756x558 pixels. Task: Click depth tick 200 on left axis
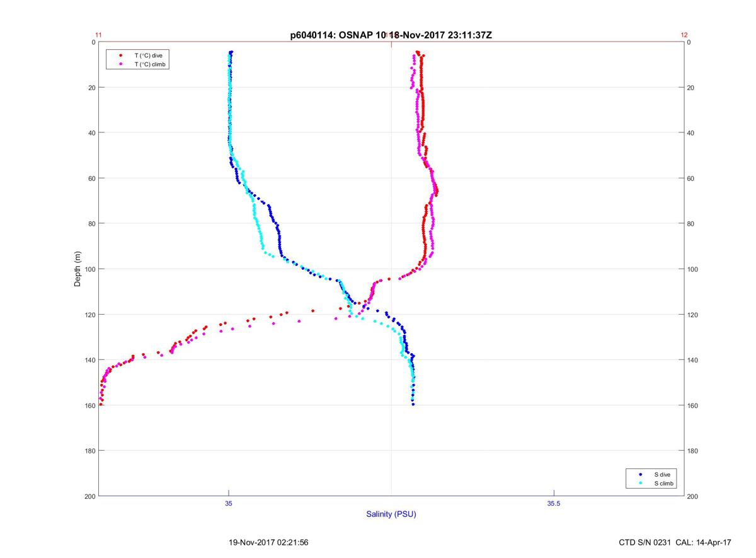point(89,496)
